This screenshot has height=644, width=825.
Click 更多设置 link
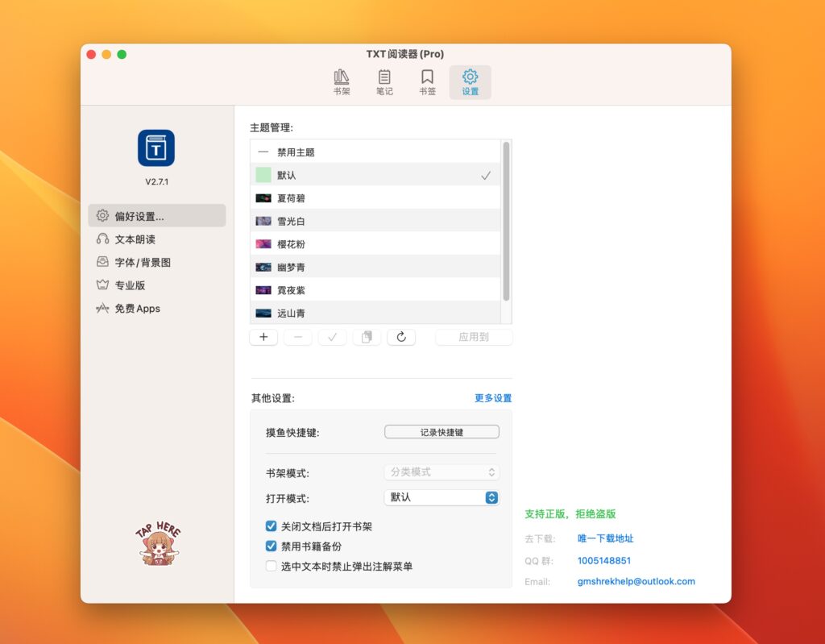(x=493, y=397)
